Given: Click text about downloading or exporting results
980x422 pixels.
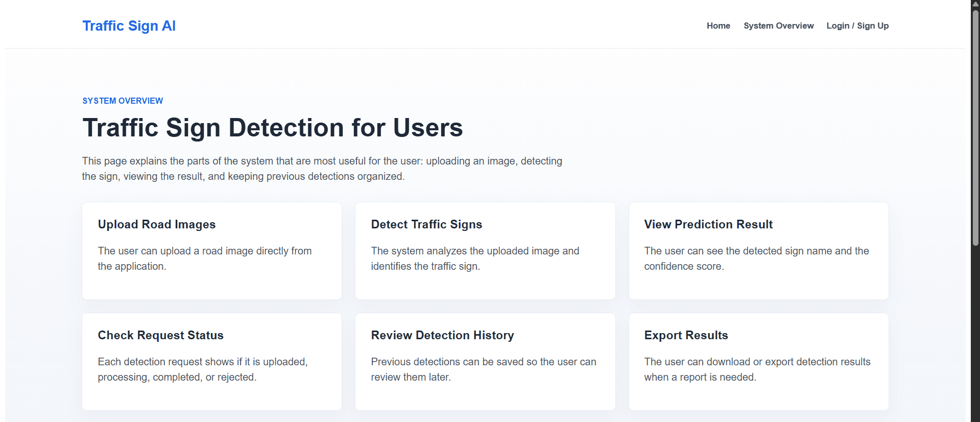Looking at the screenshot, I should click(x=757, y=369).
